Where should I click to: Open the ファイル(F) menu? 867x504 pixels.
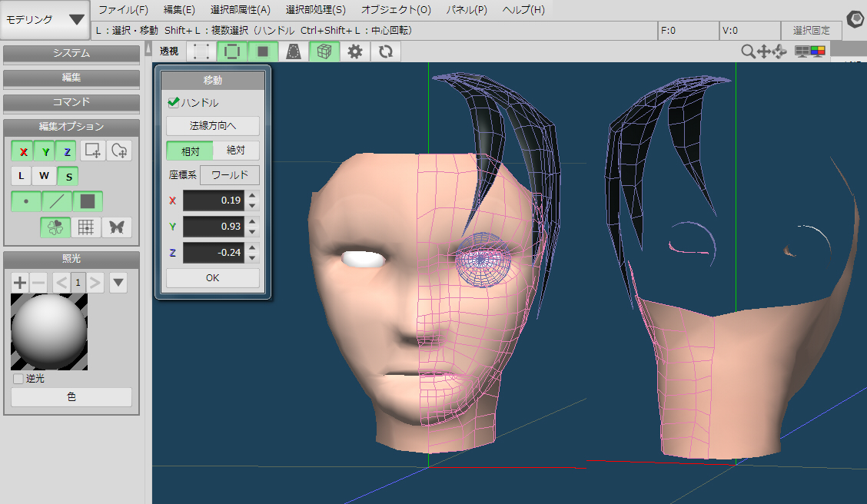click(123, 10)
